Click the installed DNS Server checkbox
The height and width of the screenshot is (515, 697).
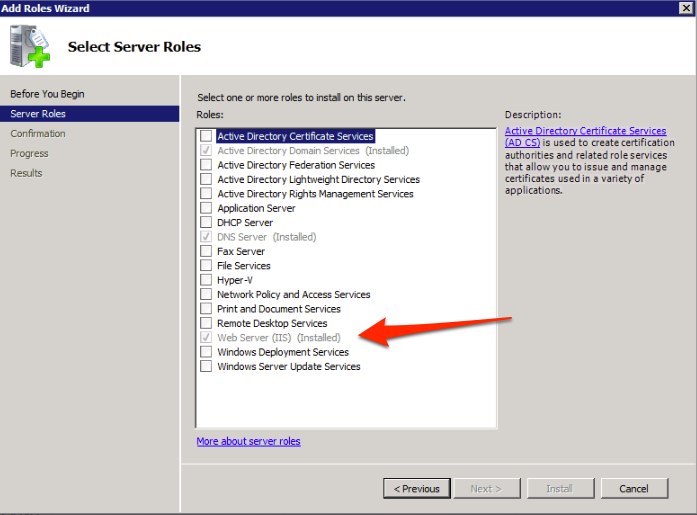click(206, 237)
